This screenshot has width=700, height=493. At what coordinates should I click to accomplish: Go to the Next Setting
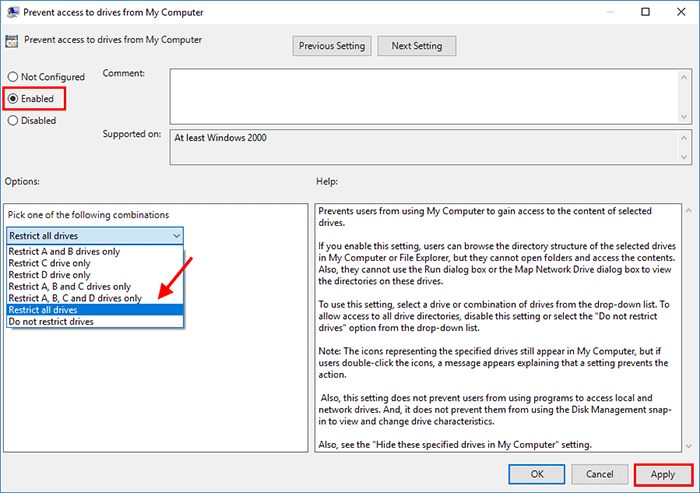[x=417, y=46]
